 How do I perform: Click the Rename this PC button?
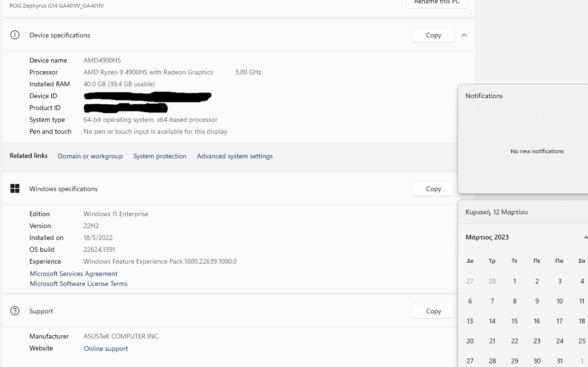pos(437,3)
